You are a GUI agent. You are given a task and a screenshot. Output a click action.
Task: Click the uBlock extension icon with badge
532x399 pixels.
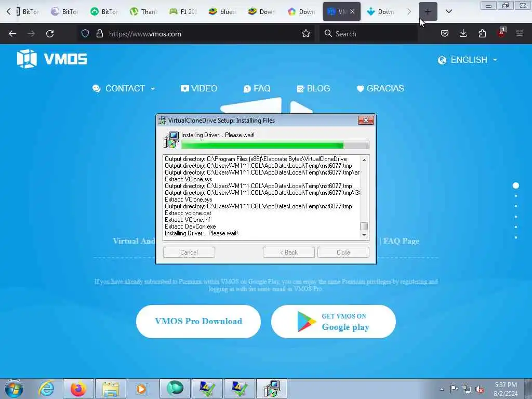(x=501, y=33)
